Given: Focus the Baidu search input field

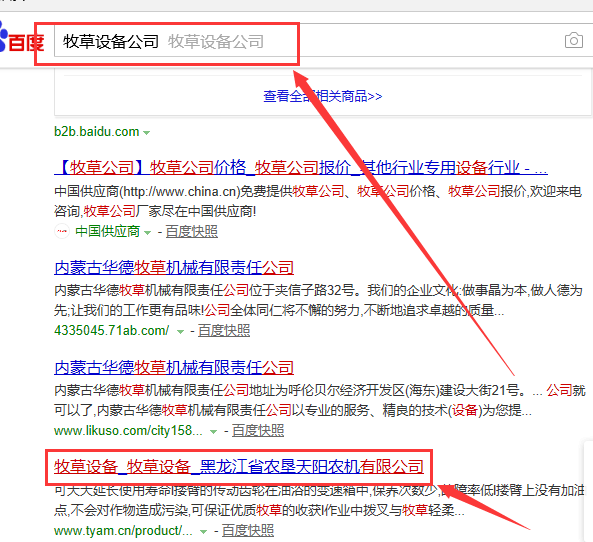Looking at the screenshot, I should pos(323,40).
